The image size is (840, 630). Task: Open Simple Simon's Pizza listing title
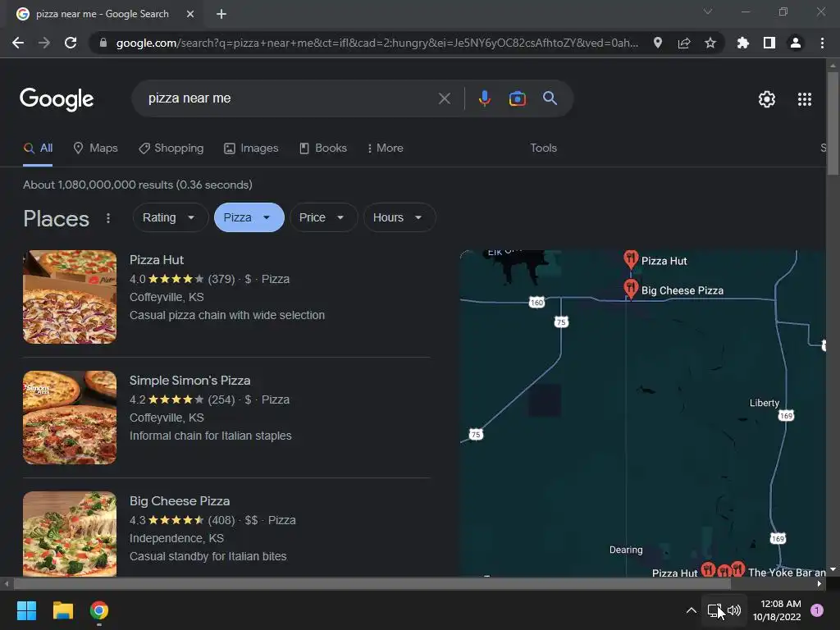(189, 381)
